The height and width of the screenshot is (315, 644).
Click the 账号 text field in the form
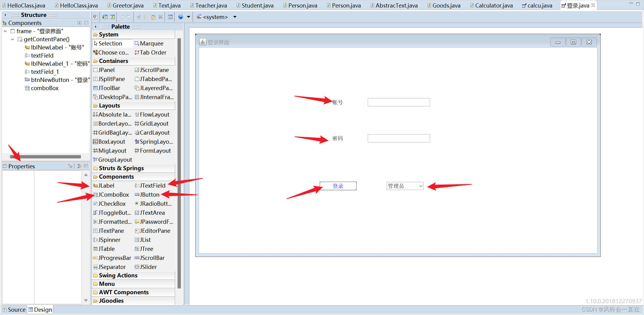point(398,102)
